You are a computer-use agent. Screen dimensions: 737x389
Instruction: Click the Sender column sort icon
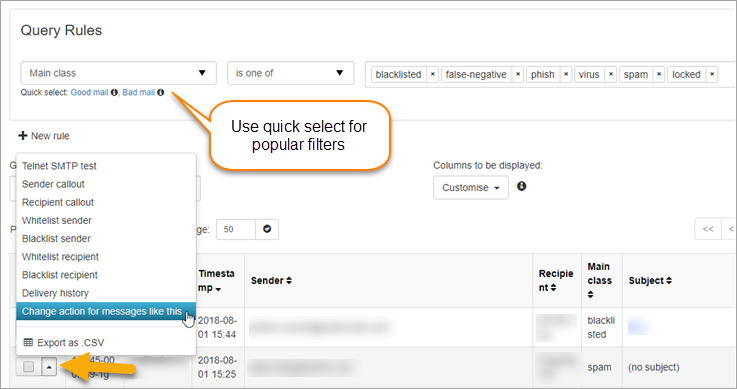pyautogui.click(x=289, y=280)
